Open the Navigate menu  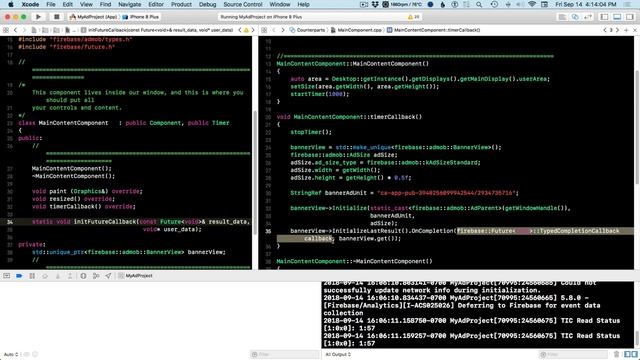coord(129,4)
